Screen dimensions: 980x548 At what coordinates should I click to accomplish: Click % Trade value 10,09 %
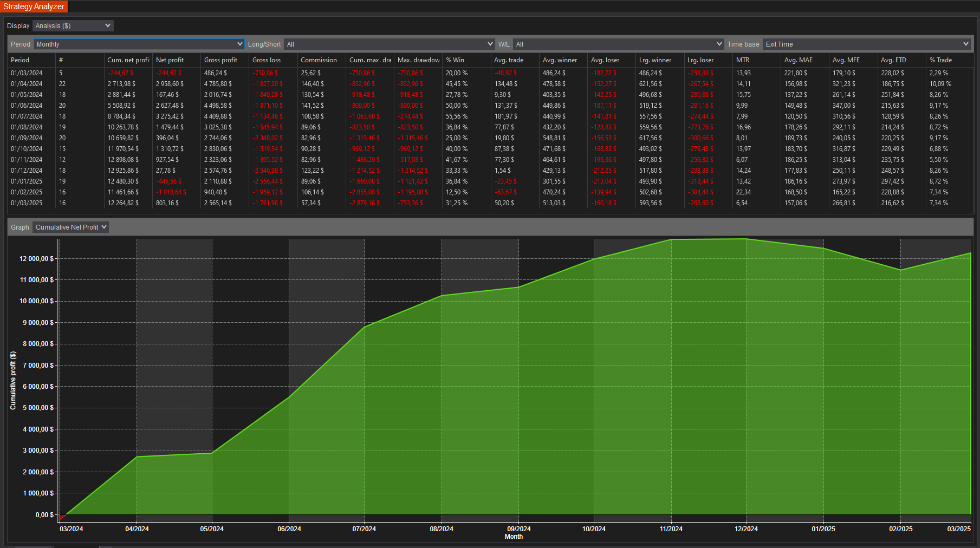pos(940,84)
